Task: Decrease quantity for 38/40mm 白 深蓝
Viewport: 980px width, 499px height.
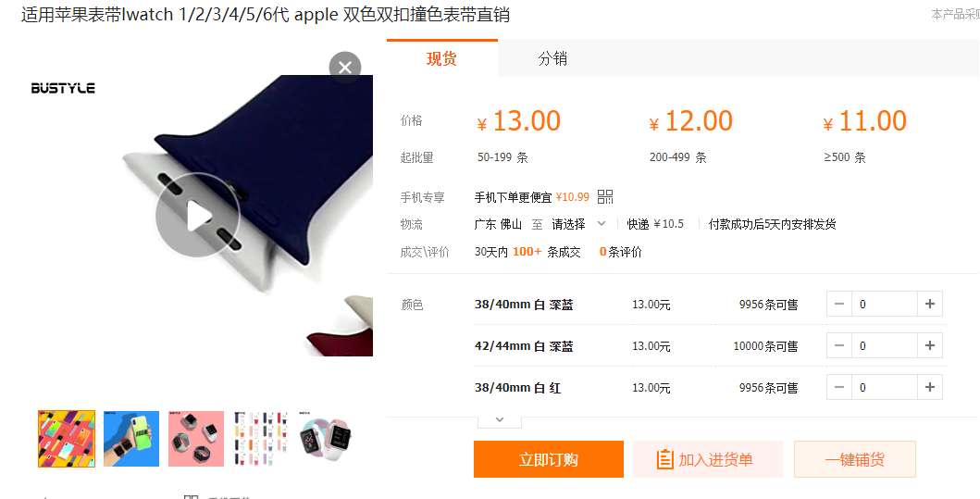Action: [x=839, y=304]
